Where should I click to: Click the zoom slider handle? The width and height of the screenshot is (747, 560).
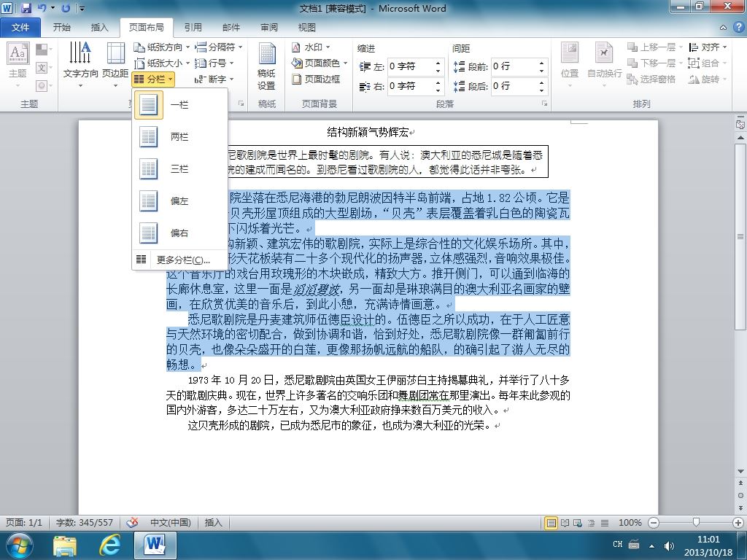(x=696, y=523)
